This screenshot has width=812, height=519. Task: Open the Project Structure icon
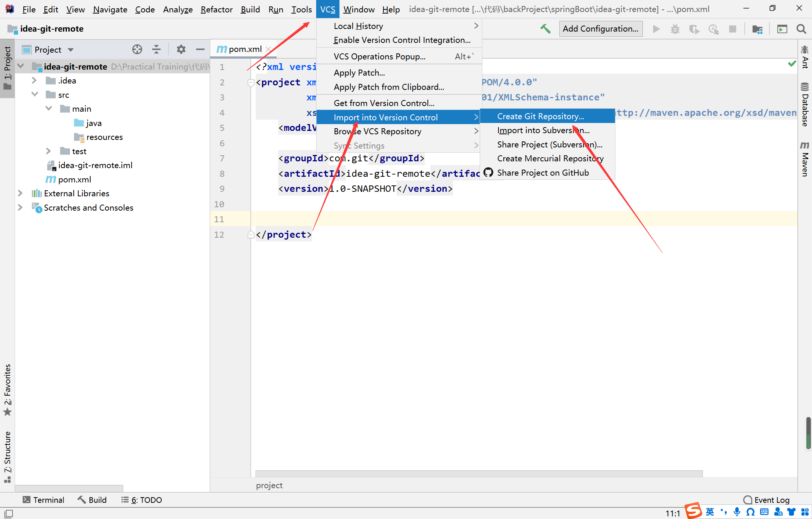757,29
